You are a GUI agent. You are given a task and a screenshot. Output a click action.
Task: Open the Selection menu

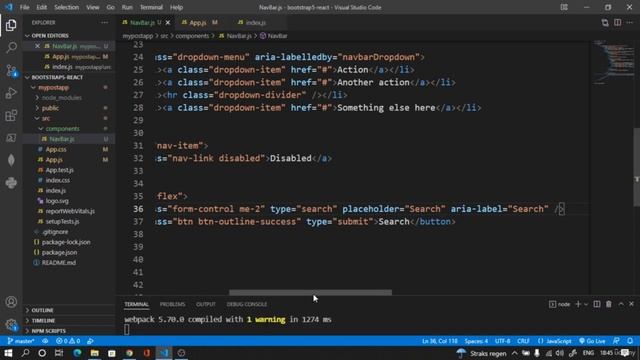pyautogui.click(x=66, y=7)
